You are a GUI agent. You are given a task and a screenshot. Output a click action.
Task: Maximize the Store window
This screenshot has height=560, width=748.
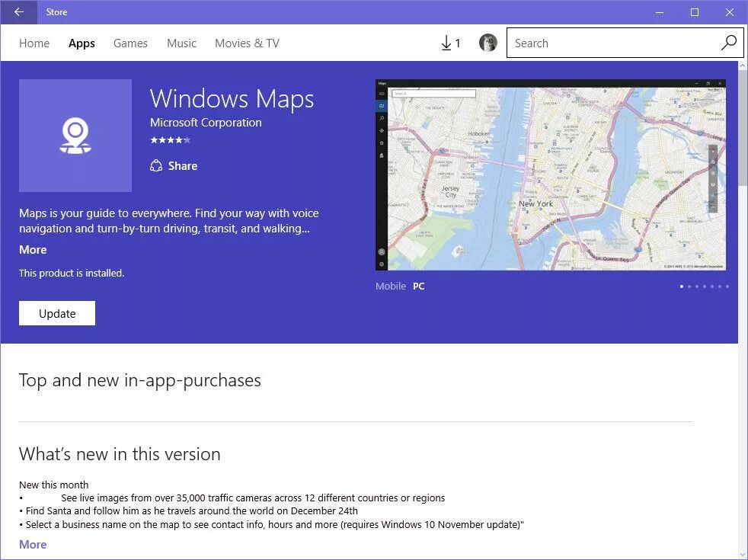[x=695, y=12]
